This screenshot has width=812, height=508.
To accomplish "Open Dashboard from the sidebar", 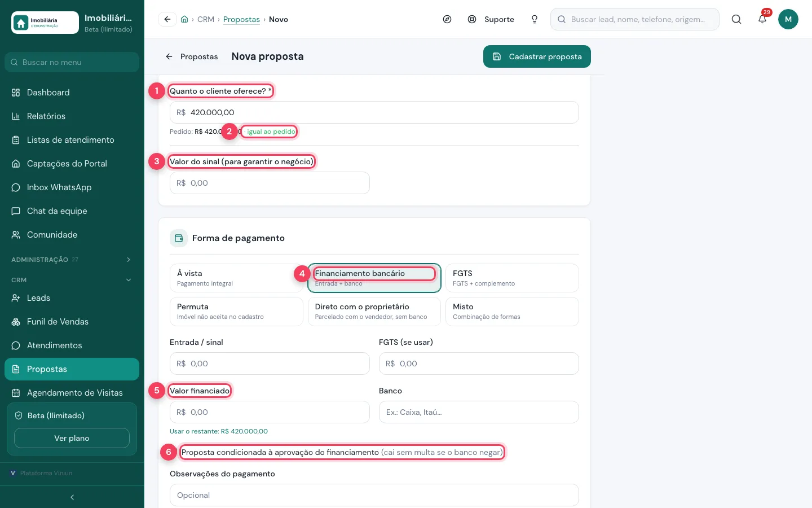I will tap(72, 93).
